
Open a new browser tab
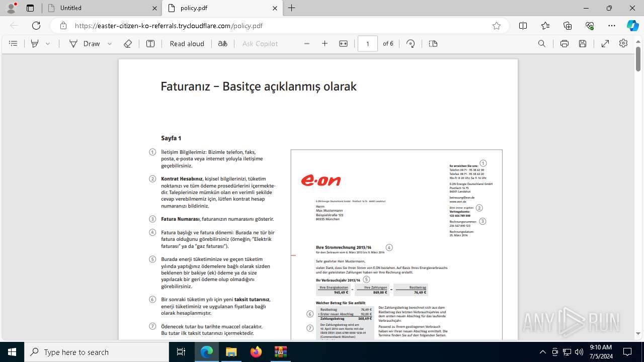292,8
